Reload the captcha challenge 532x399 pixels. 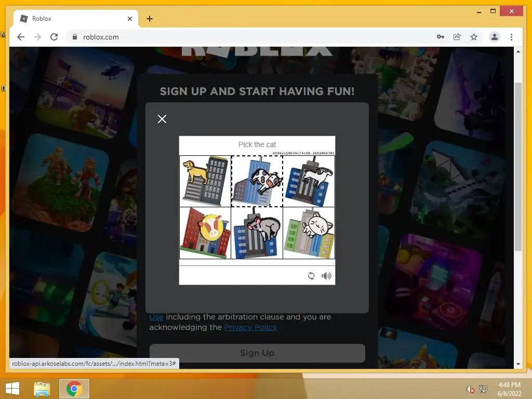pyautogui.click(x=311, y=276)
